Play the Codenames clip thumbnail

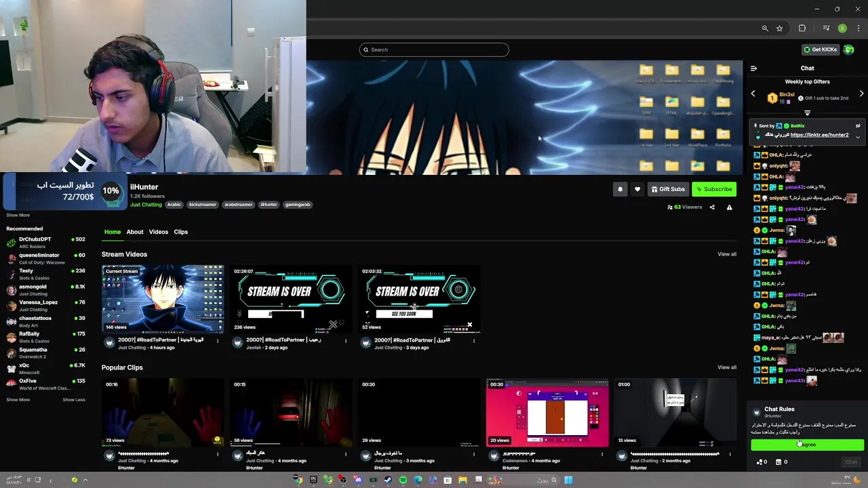(x=547, y=413)
